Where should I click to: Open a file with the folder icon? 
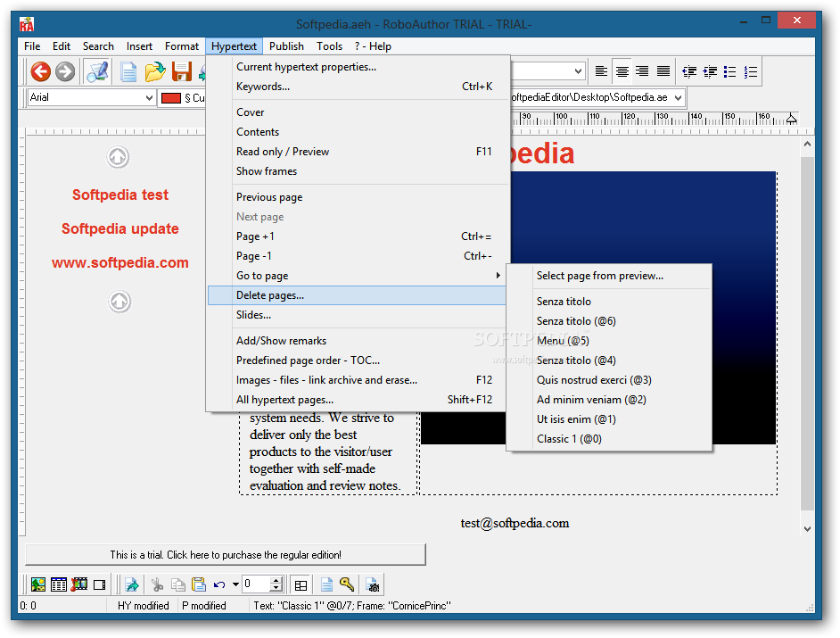[x=155, y=72]
